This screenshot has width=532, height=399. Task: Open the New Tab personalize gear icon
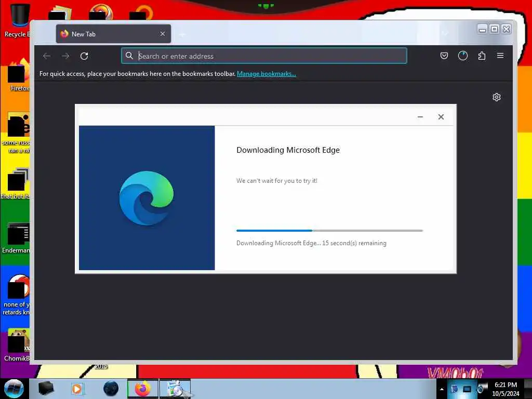click(x=496, y=97)
